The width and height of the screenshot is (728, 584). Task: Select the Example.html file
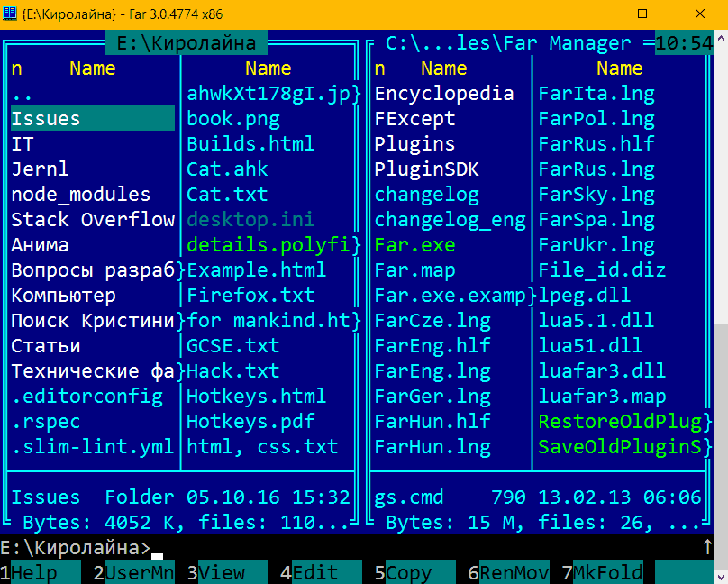[256, 270]
